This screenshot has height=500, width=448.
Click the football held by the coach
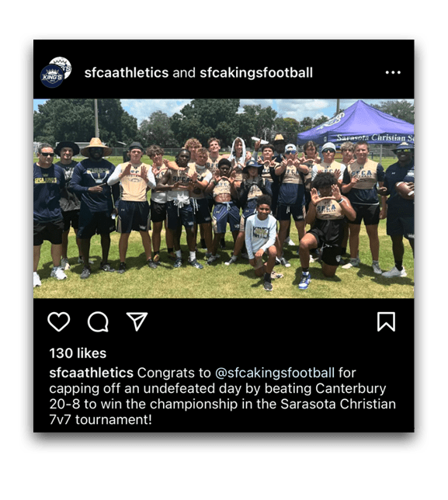[405, 189]
